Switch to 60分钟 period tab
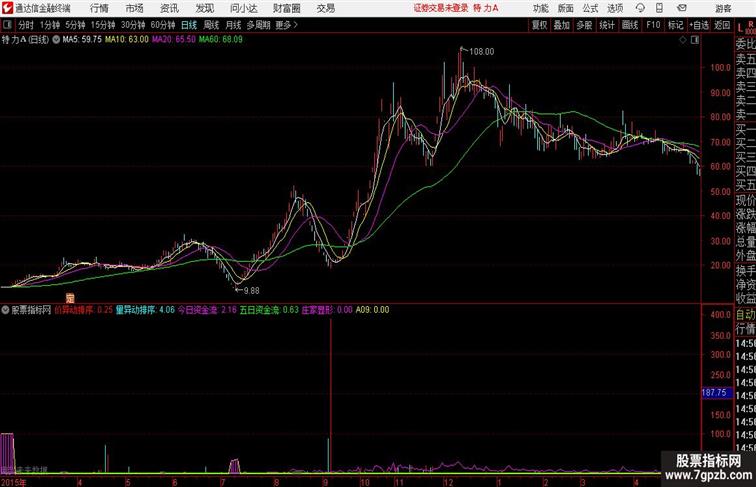The height and width of the screenshot is (487, 756). tap(163, 25)
